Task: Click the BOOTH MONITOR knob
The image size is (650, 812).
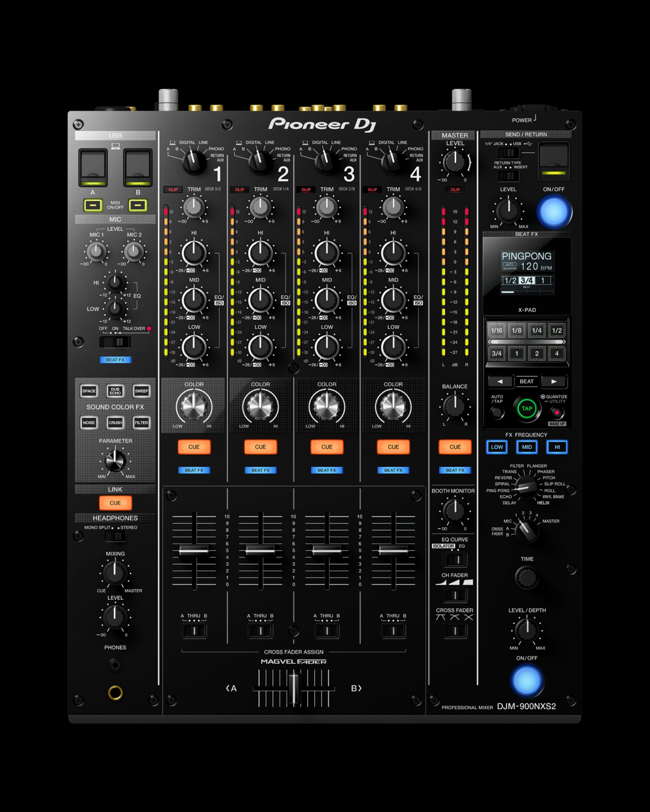Action: [x=455, y=511]
